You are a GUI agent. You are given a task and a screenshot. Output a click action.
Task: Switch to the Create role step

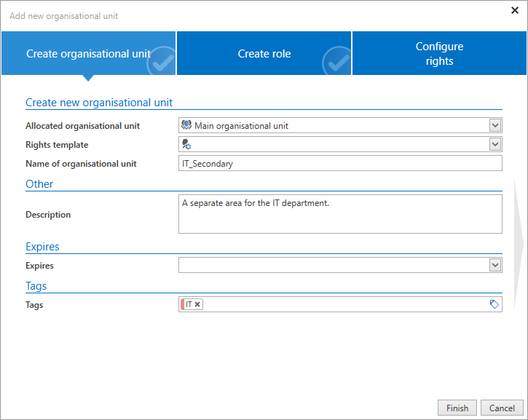(x=264, y=53)
